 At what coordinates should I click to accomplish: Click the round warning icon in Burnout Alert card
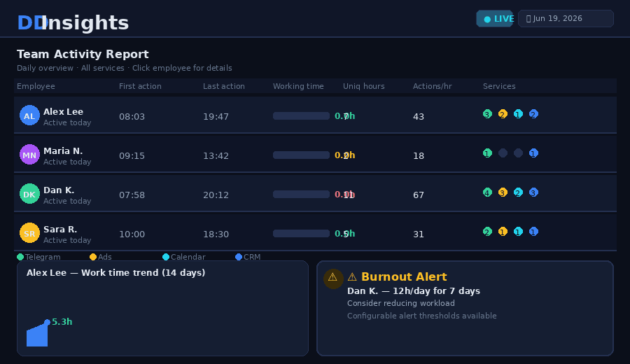pos(333,279)
